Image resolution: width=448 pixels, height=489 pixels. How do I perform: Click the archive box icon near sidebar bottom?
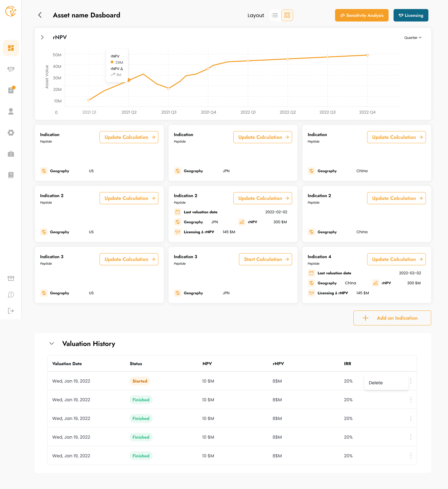(x=11, y=278)
